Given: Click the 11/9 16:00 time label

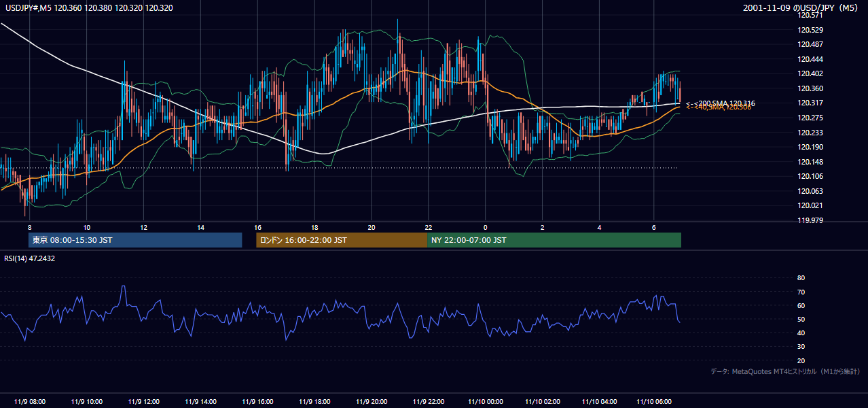Looking at the screenshot, I should pos(257,401).
